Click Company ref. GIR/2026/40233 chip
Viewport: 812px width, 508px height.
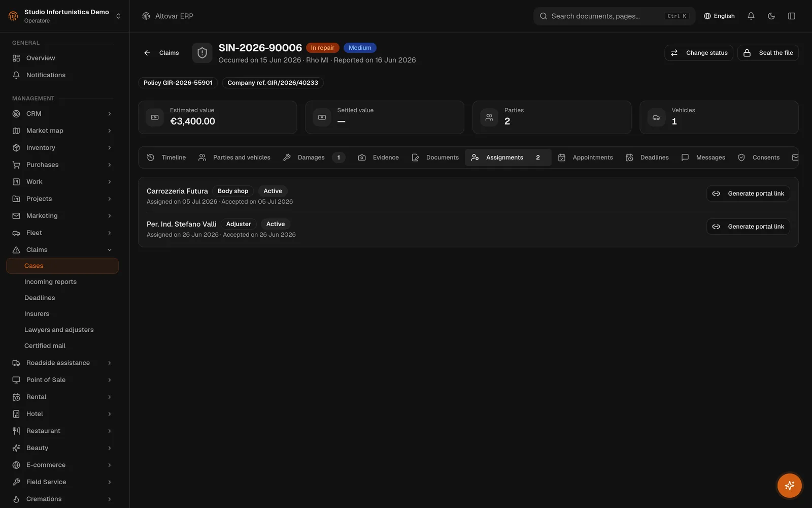click(273, 83)
